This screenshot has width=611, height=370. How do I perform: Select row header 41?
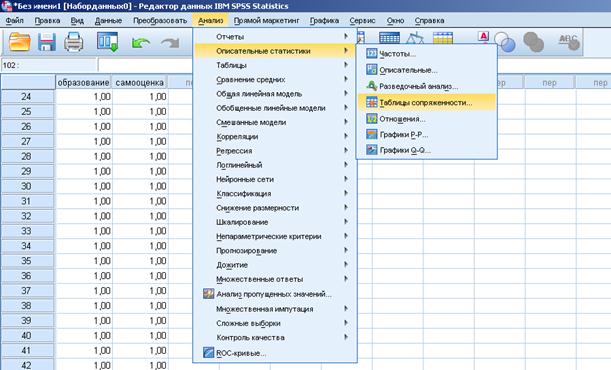(26, 351)
